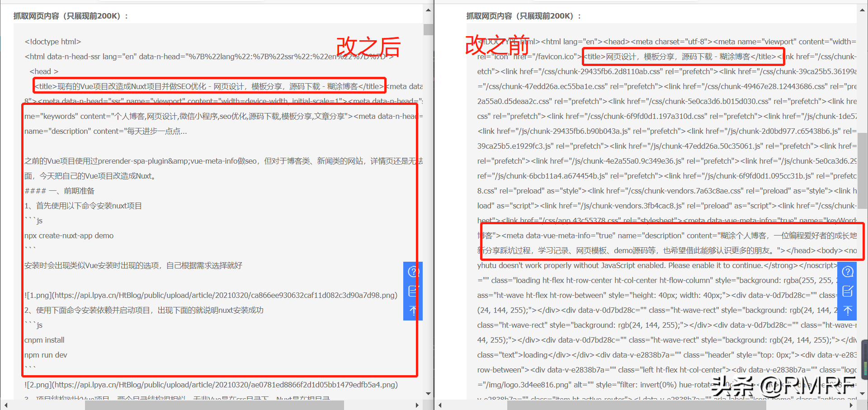Click the right panel horizontal scrollbar left arrow
This screenshot has width=868, height=410.
coord(440,405)
